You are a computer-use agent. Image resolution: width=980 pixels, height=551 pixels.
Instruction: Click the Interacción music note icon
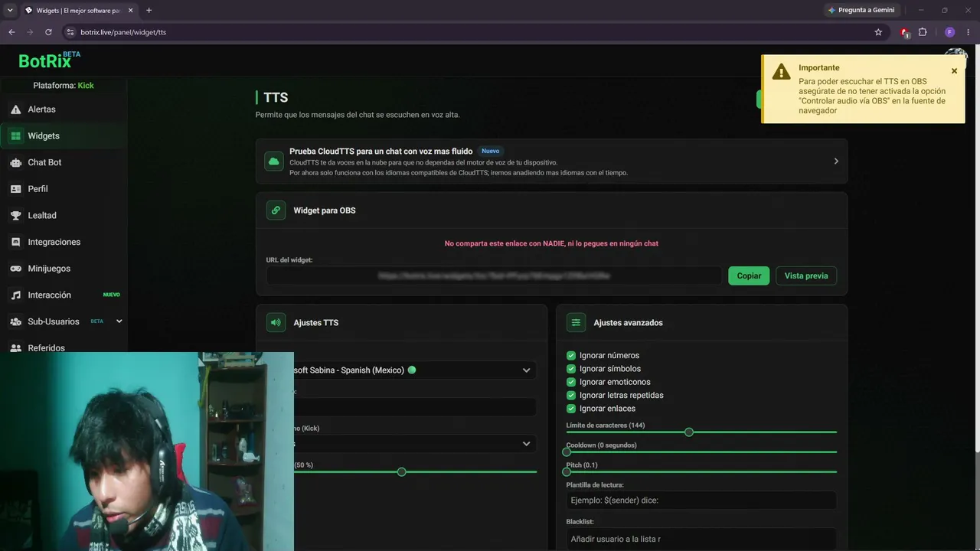(x=15, y=295)
